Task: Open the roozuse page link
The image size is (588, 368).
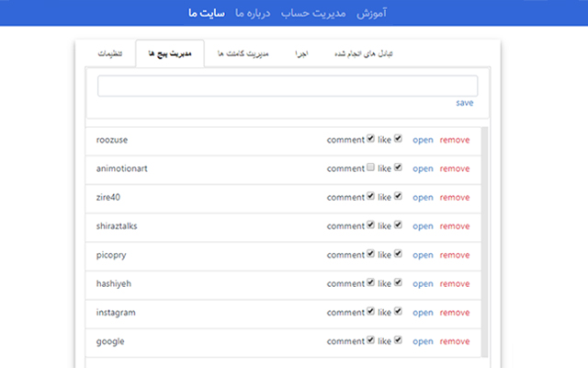Action: [423, 140]
